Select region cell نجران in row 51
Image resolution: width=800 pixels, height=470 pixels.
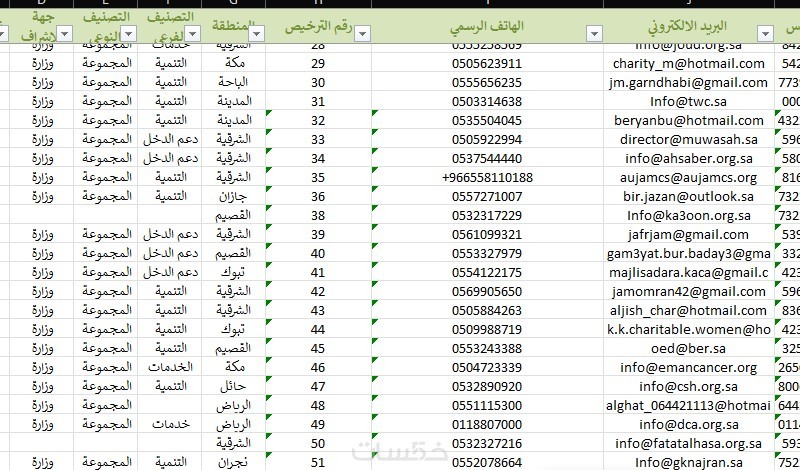[x=234, y=462]
